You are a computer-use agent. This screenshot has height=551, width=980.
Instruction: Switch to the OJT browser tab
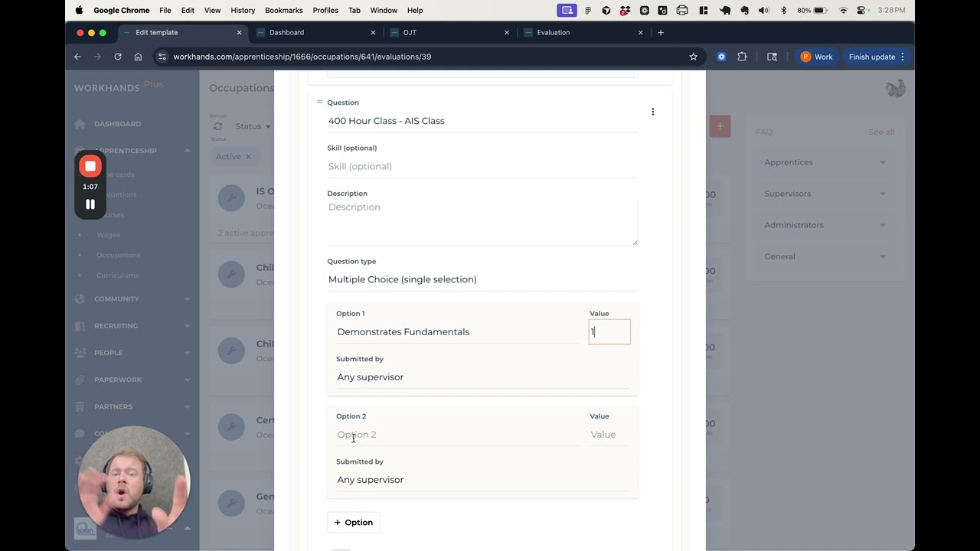449,33
